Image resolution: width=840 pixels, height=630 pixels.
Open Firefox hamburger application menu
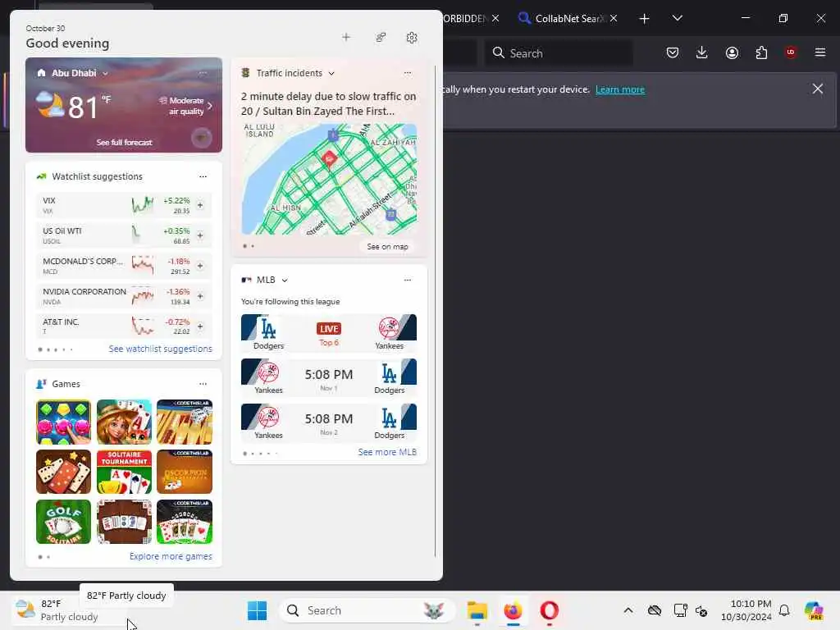point(819,52)
